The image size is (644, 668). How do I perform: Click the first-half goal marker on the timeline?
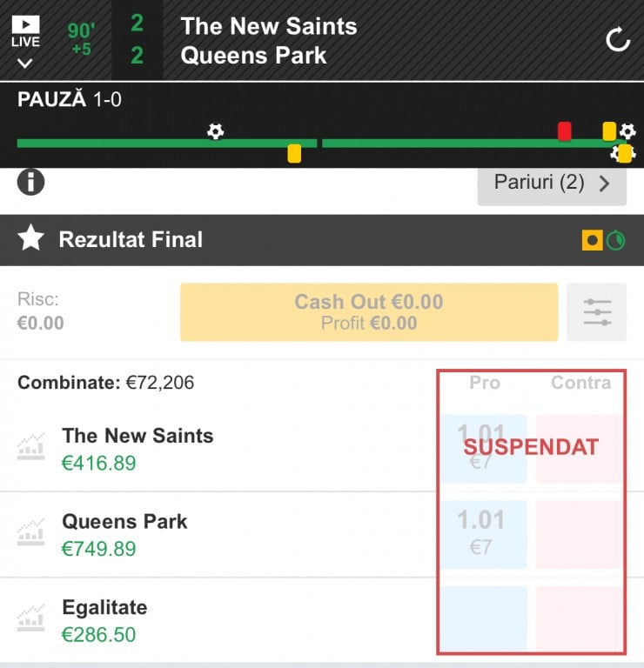215,131
